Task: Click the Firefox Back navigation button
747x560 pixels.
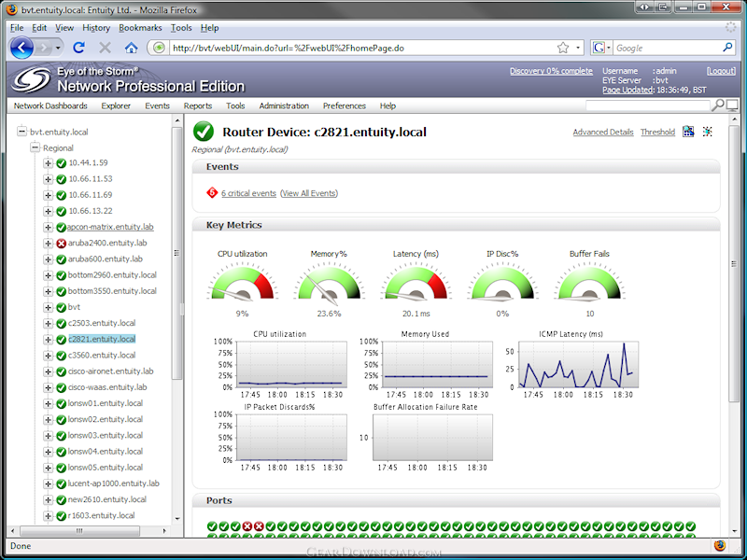Action: pyautogui.click(x=21, y=48)
